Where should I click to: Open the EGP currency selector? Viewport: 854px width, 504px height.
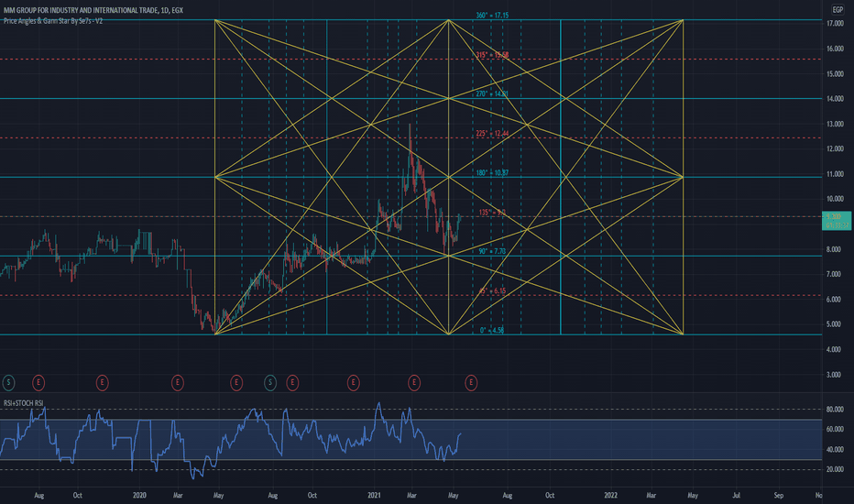coord(838,9)
